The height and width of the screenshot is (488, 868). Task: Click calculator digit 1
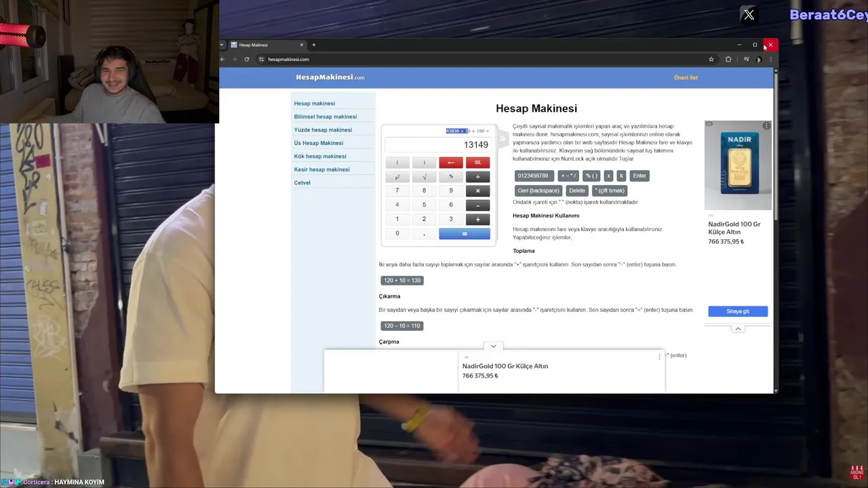click(x=397, y=219)
